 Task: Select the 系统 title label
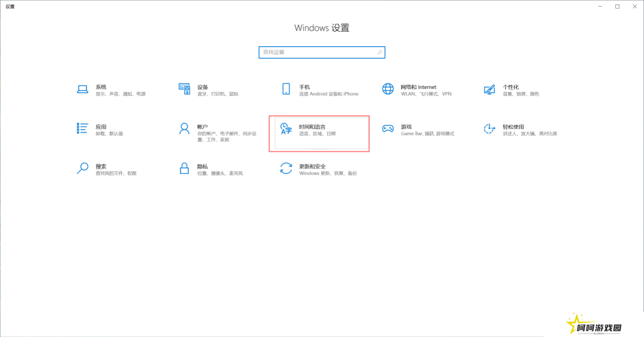point(101,87)
